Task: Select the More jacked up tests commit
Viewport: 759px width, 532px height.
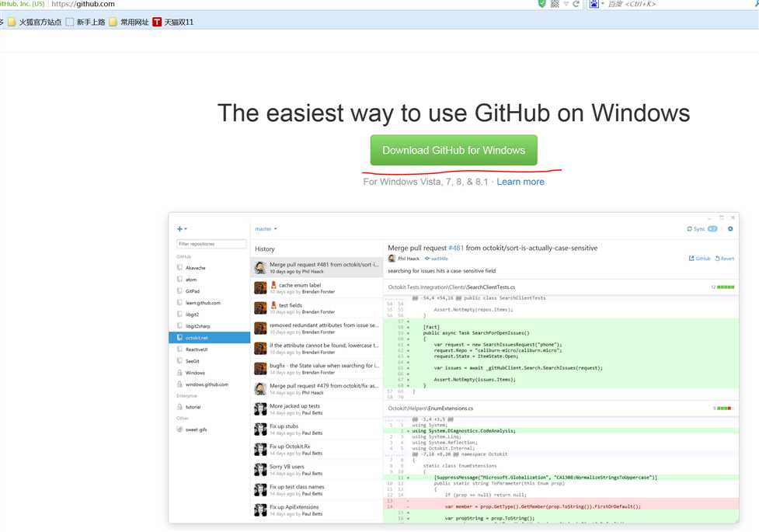Action: click(x=317, y=409)
